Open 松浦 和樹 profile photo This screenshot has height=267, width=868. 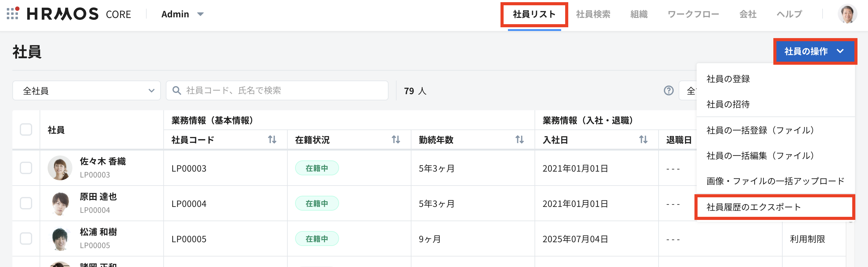pos(60,239)
